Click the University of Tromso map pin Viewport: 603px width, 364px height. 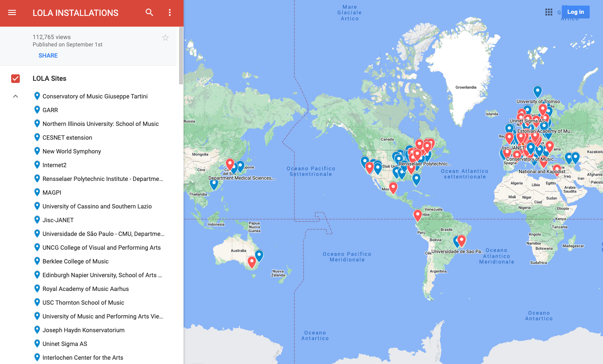(538, 92)
